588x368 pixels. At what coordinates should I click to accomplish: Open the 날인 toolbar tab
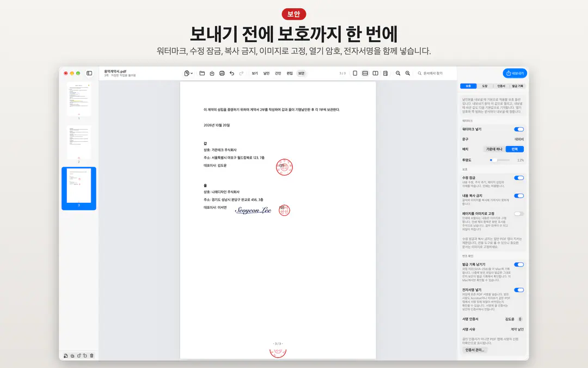click(266, 73)
